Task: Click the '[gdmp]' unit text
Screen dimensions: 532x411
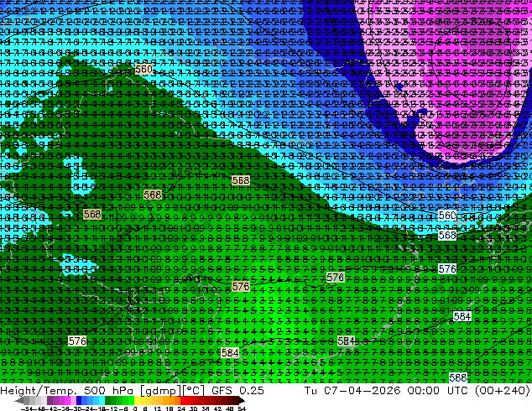Action: [161, 391]
